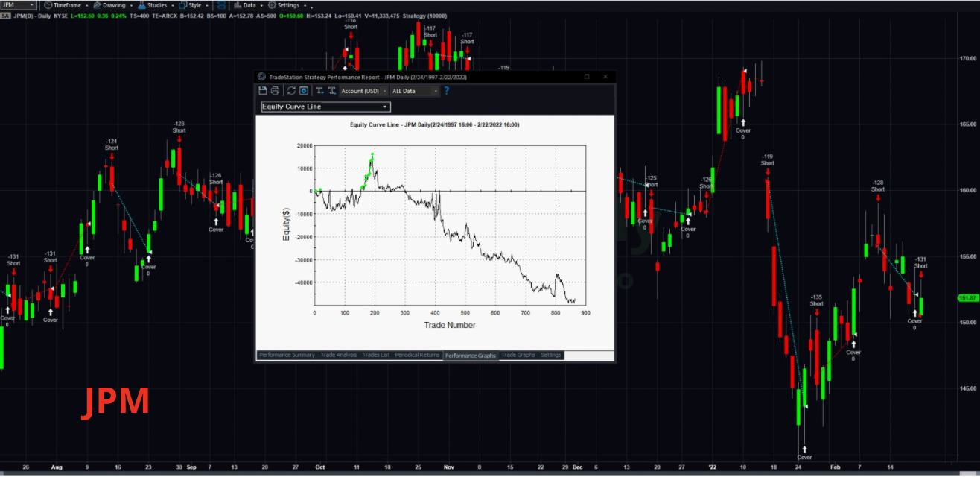Screen dimensions: 980x477
Task: Click the TradeStation logo in report title bar
Action: [x=261, y=76]
